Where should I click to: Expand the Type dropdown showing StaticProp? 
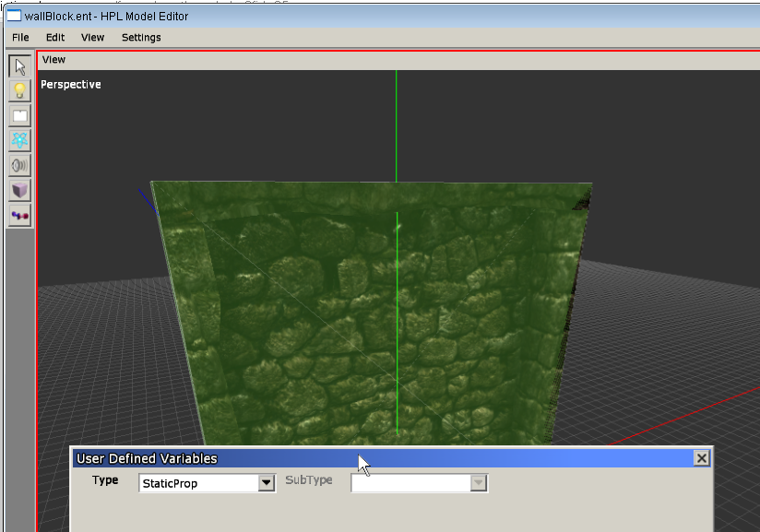coord(266,482)
